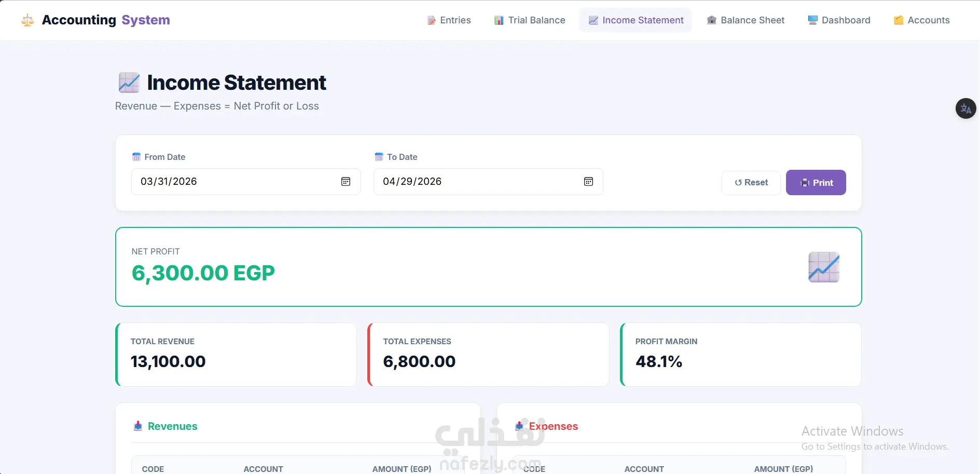980x474 pixels.
Task: Open the Dashboard tab
Action: point(839,20)
